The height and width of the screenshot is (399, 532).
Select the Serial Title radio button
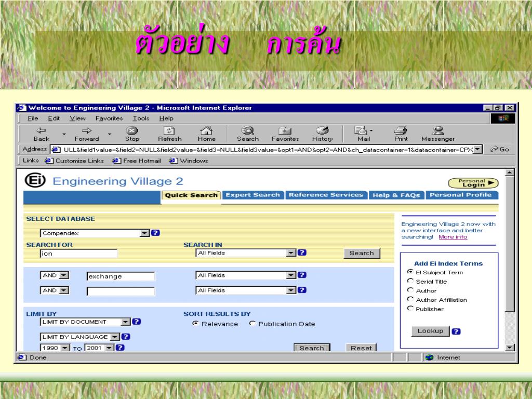tap(410, 281)
